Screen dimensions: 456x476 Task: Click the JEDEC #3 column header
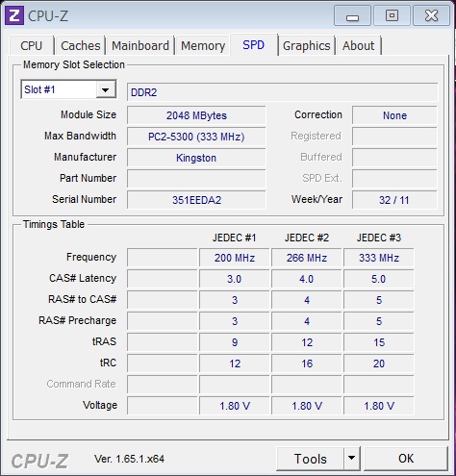point(379,238)
